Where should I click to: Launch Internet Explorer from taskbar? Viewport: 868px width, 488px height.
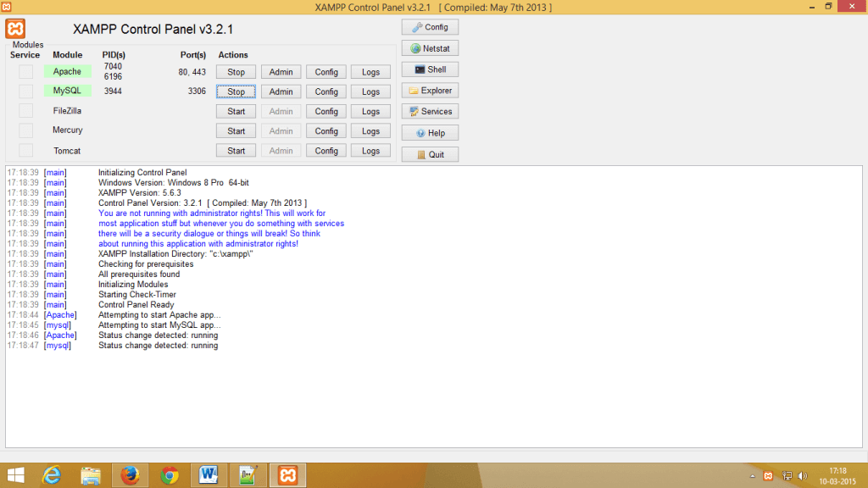pos(52,475)
